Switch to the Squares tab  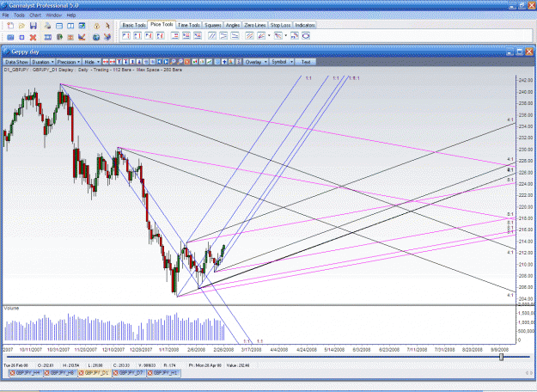[x=213, y=25]
